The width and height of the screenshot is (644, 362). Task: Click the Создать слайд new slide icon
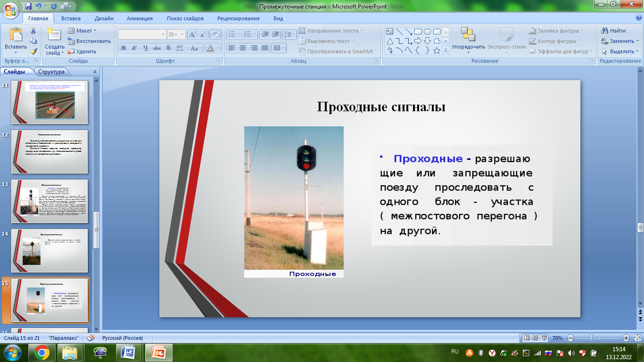click(54, 34)
